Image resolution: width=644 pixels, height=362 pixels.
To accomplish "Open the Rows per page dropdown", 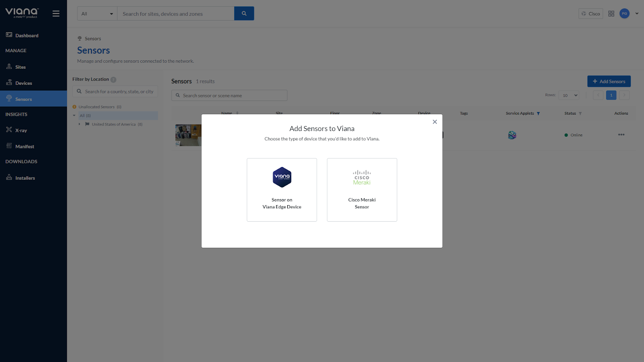I will pos(569,95).
